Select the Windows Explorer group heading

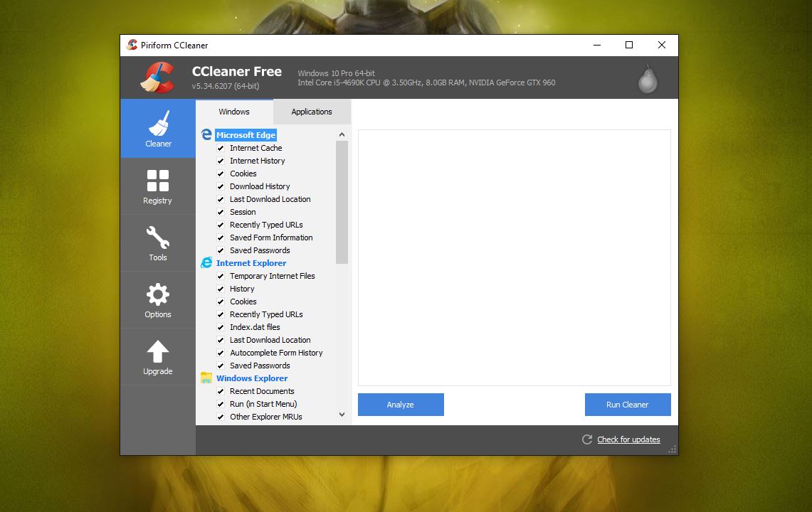(252, 378)
